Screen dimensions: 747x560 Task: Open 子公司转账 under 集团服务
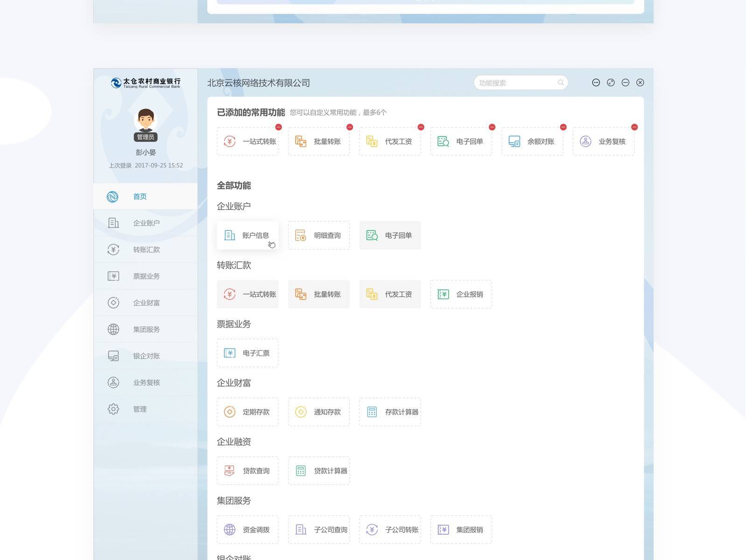(390, 530)
